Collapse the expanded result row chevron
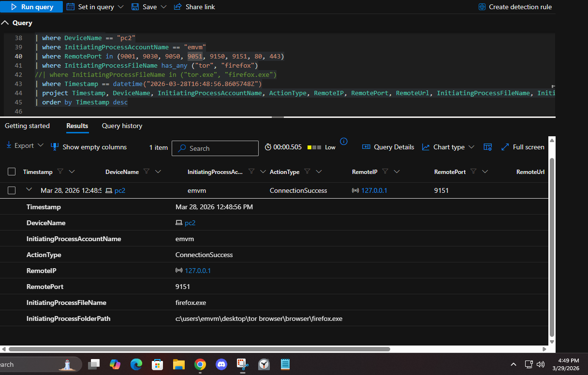588x375 pixels. click(x=29, y=190)
